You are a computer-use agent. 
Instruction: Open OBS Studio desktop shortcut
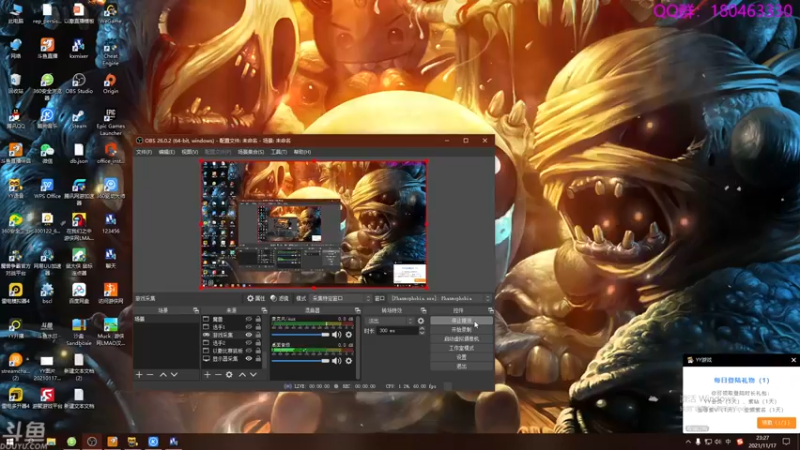click(x=78, y=82)
